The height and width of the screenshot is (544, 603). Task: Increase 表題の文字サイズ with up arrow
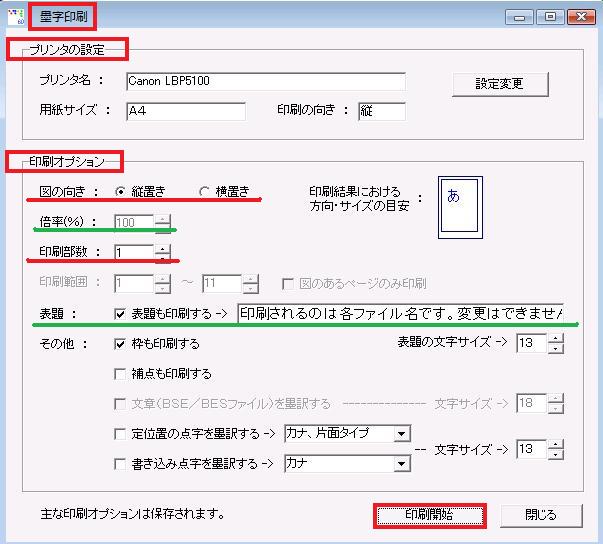point(555,338)
